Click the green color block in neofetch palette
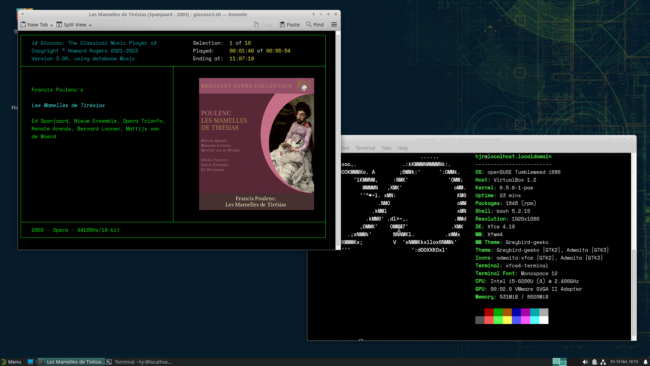This screenshot has height=366, width=650. click(498, 312)
